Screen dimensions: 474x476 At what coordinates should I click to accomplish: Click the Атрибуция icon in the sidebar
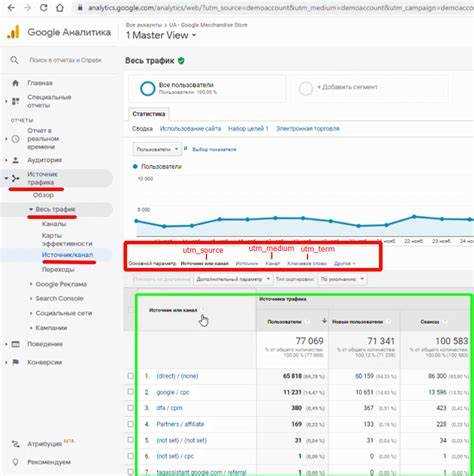tap(15, 444)
